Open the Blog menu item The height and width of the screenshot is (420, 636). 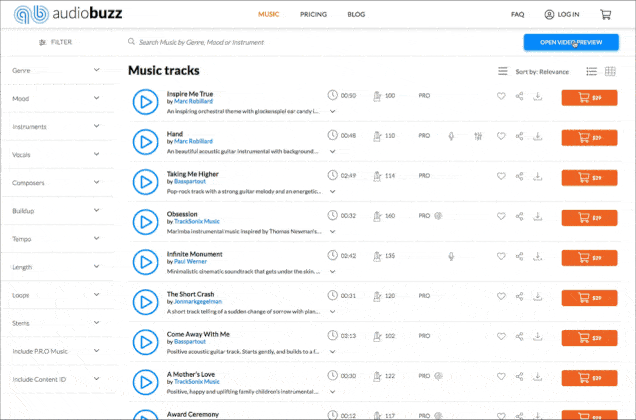(x=356, y=15)
